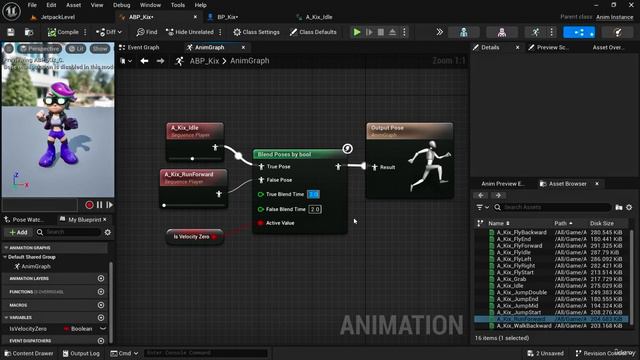Open graph bookmarks dropdown
This screenshot has width=640, height=360.
point(126,61)
